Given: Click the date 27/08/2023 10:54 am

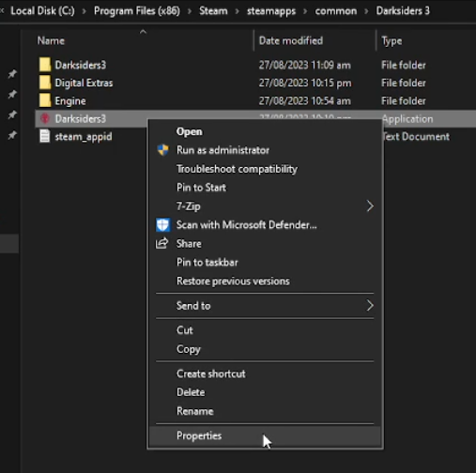Looking at the screenshot, I should pyautogui.click(x=304, y=101).
